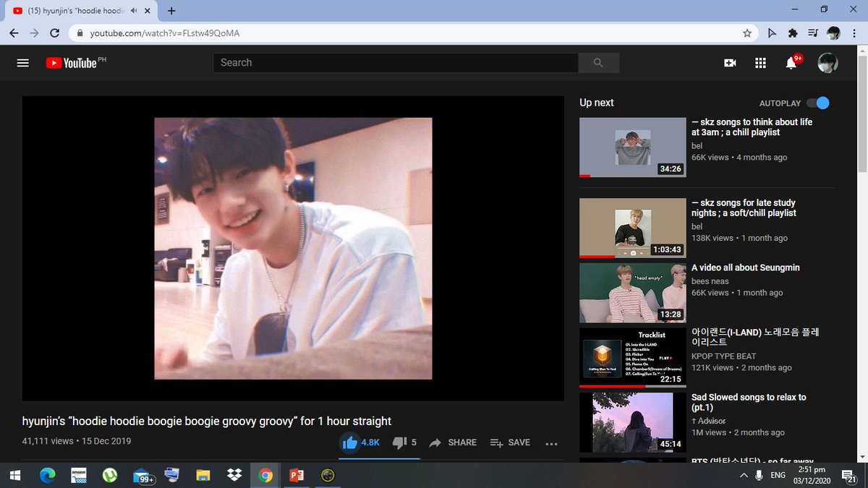Screen dimensions: 868x488
Task: Open 'skz songs for late study nights' title
Action: pos(744,208)
